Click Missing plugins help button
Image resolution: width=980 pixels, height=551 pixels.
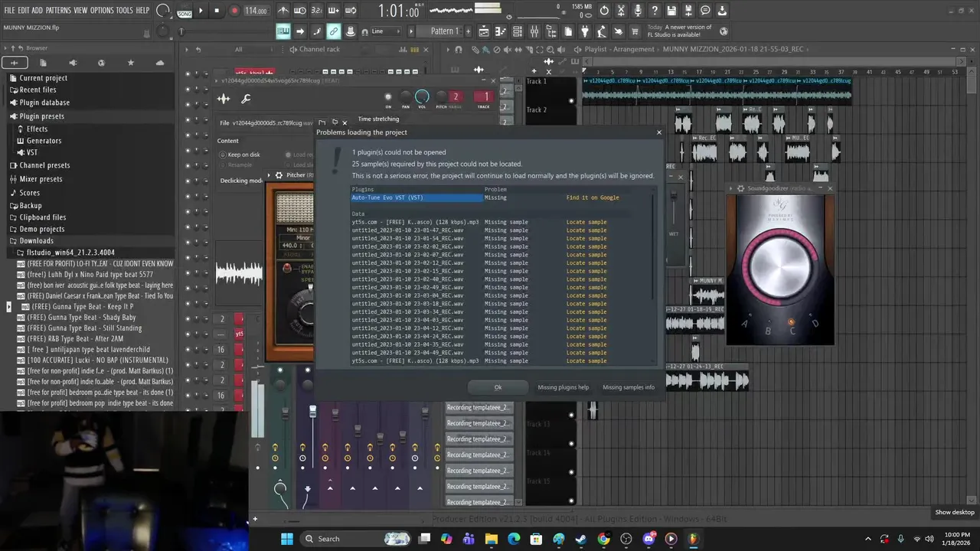coord(563,387)
